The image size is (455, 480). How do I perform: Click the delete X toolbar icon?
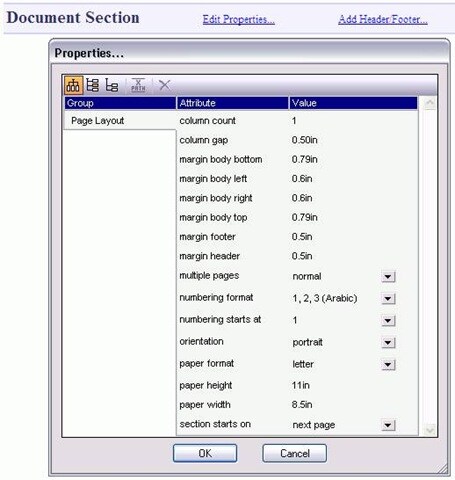tap(165, 85)
